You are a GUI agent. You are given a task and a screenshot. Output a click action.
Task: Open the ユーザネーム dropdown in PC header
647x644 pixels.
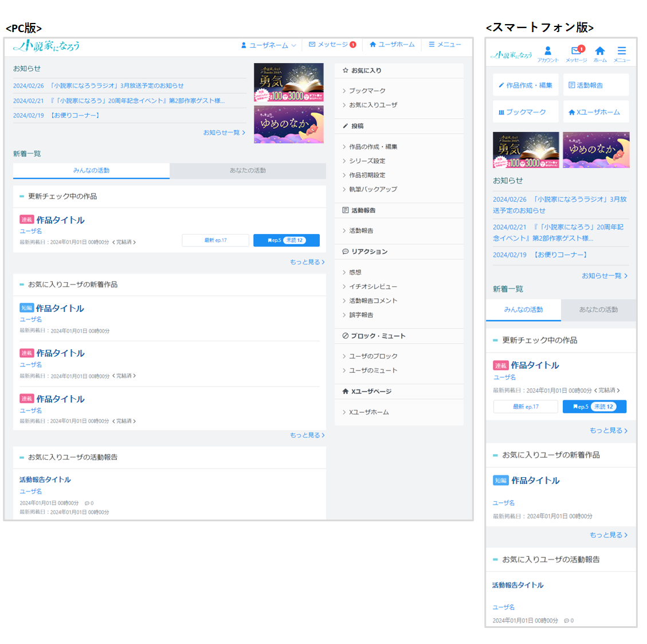(x=269, y=45)
